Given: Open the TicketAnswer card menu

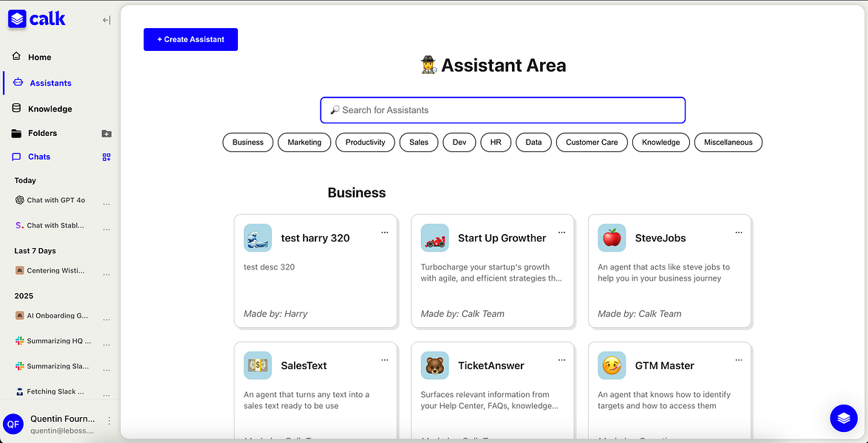Looking at the screenshot, I should [562, 360].
